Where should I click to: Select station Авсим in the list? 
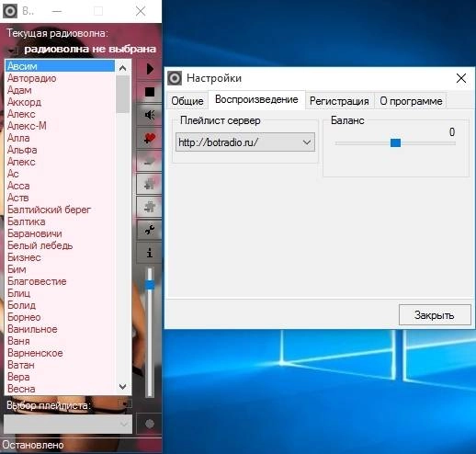tap(60, 66)
